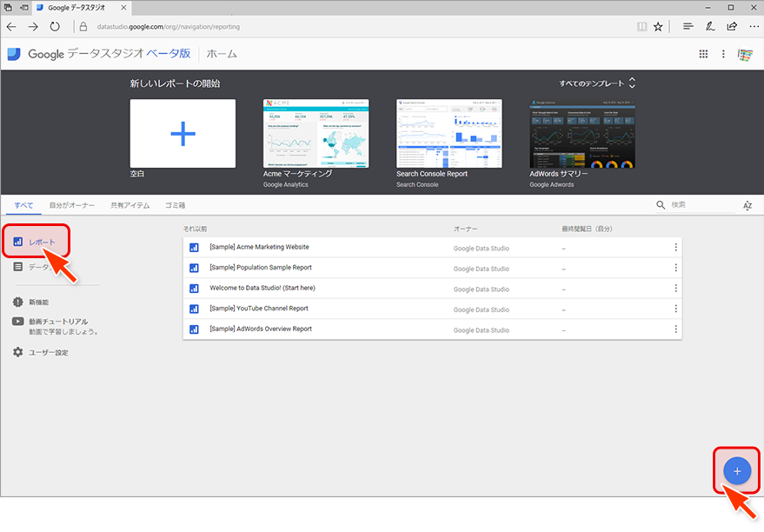This screenshot has height=532, width=764.
Task: Open the Google apps grid
Action: [703, 54]
